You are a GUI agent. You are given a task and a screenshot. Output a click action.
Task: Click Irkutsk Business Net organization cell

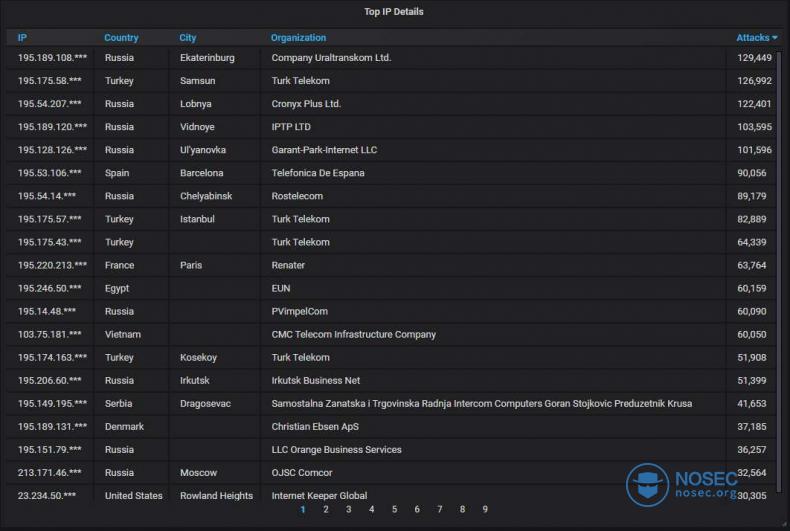[316, 381]
